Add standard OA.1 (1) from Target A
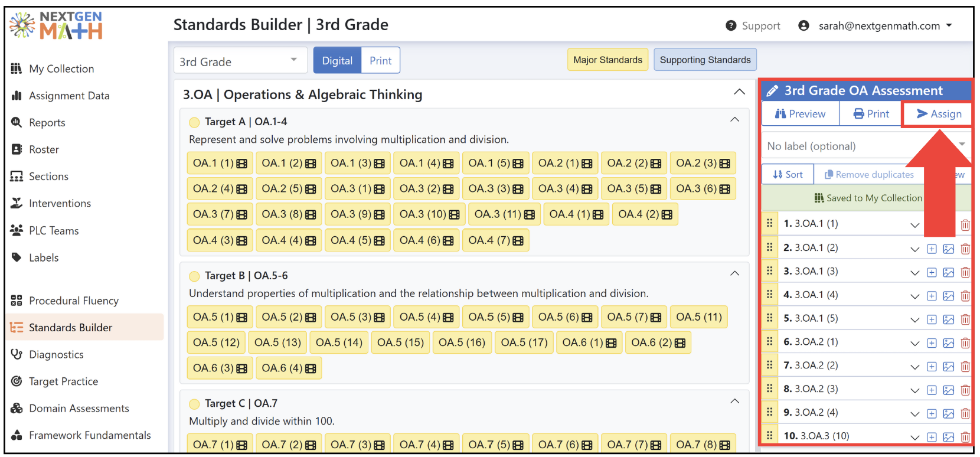Screen dimensions: 980x457 coord(220,163)
